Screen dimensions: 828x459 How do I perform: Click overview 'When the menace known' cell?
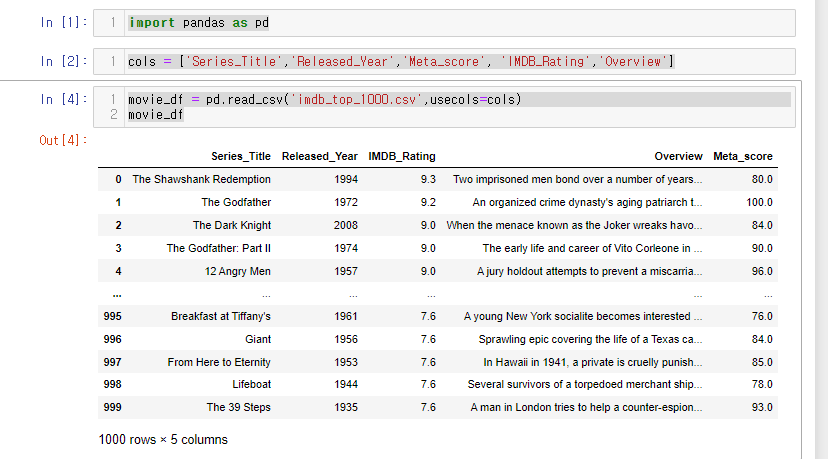click(575, 226)
